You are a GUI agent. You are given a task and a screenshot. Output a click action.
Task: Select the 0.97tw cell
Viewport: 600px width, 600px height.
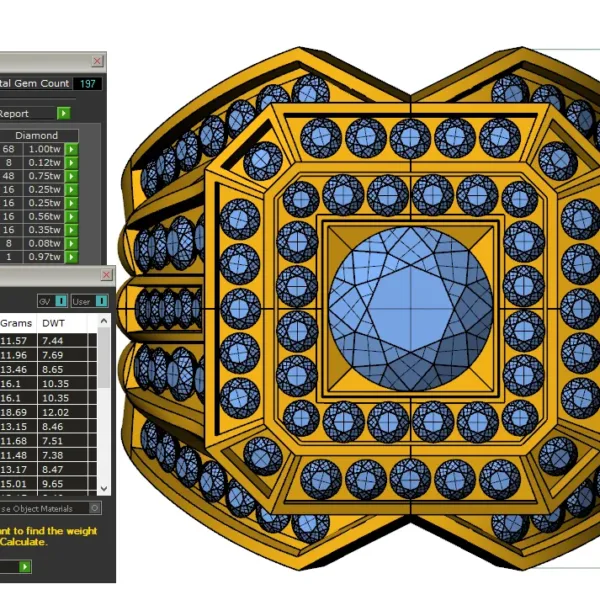pos(44,257)
